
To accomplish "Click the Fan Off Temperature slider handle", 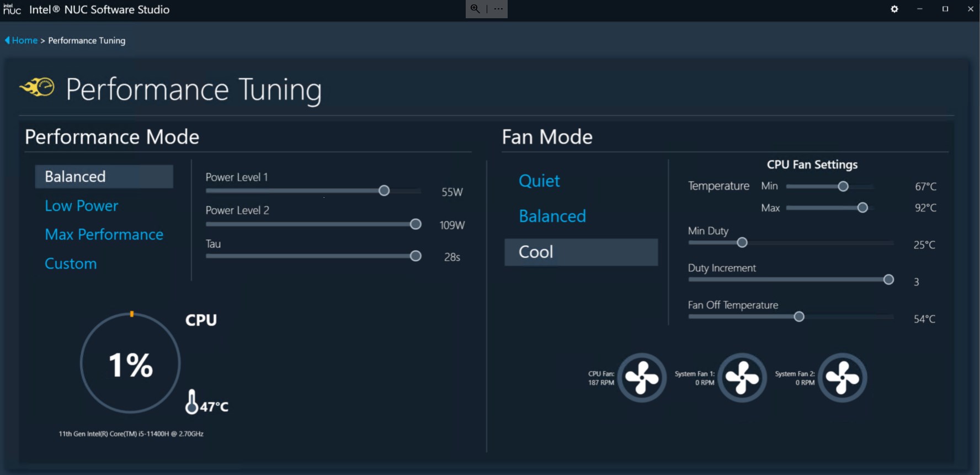I will point(798,316).
